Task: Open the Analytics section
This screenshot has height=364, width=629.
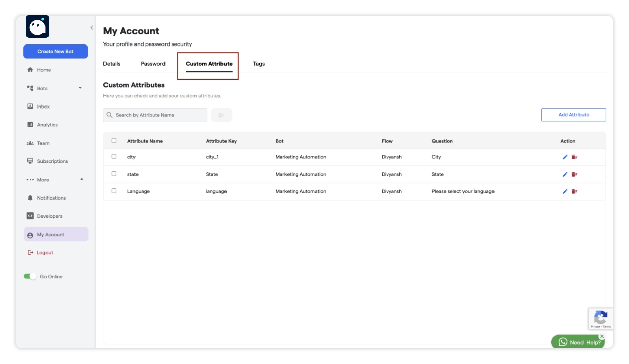Action: (x=47, y=124)
